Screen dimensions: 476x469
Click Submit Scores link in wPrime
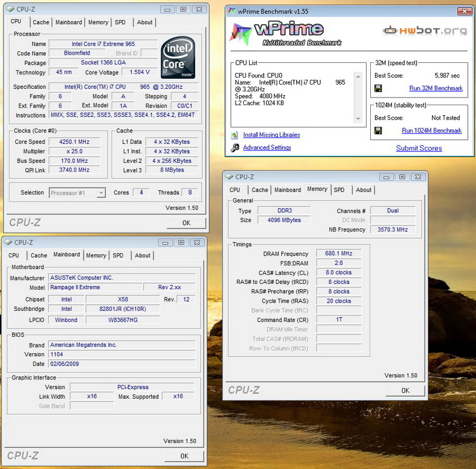(419, 148)
